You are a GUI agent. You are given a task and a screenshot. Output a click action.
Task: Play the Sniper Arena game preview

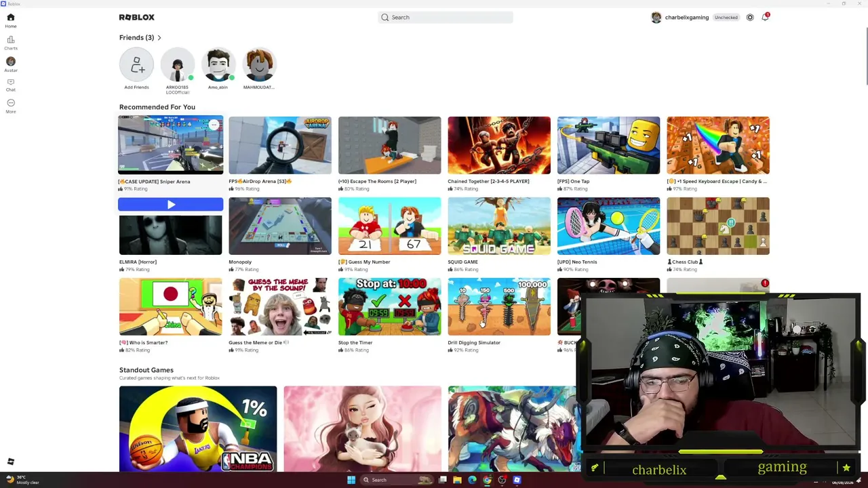pyautogui.click(x=170, y=205)
